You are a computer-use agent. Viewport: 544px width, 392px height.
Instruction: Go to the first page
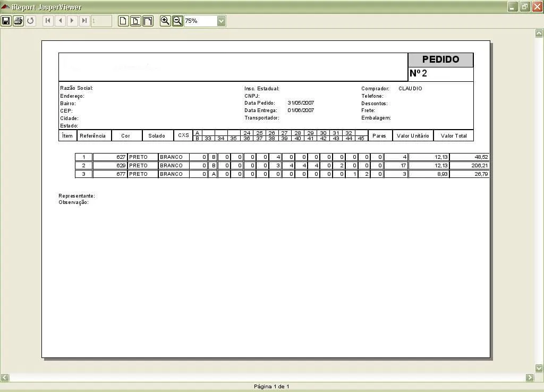pos(48,21)
